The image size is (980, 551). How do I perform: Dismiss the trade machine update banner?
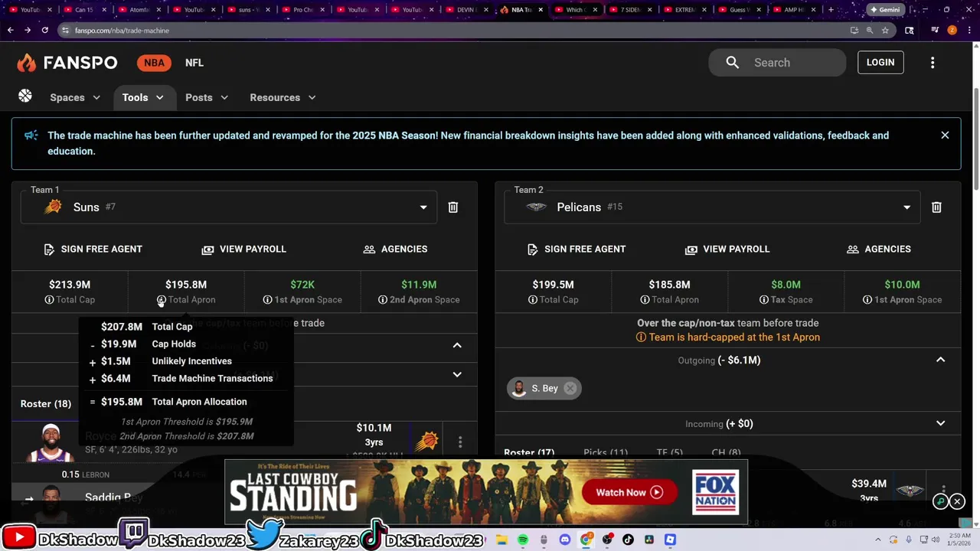tap(945, 135)
